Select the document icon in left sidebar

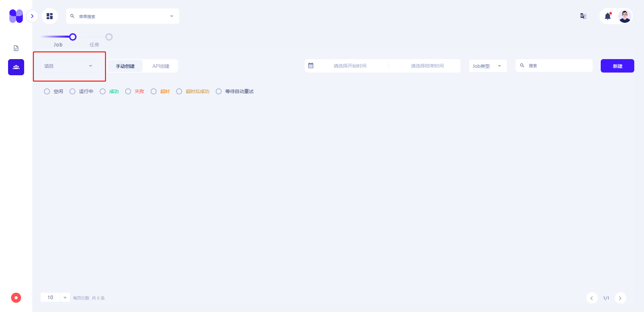pyautogui.click(x=16, y=48)
